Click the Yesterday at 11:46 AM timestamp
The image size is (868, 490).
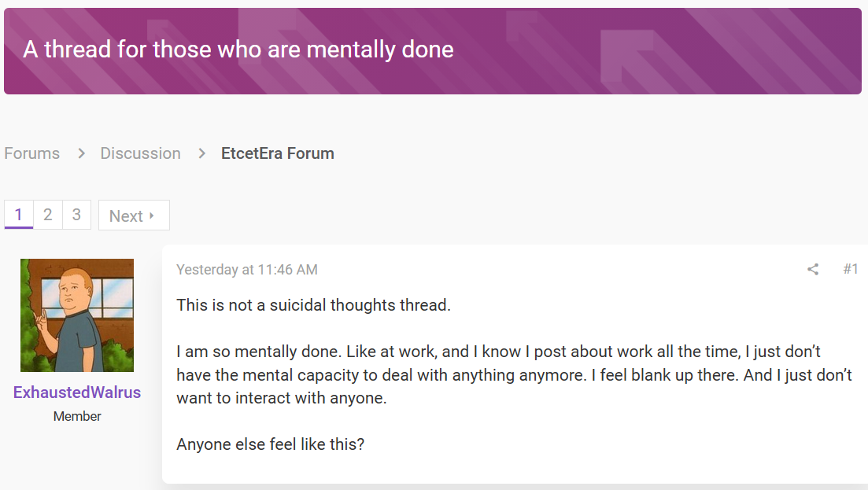247,269
